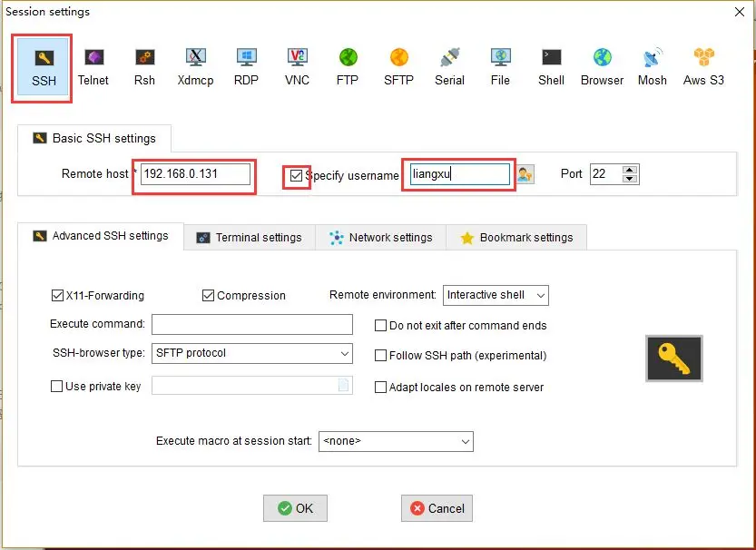Select the Xdmcp session type
756x550 pixels.
point(195,67)
